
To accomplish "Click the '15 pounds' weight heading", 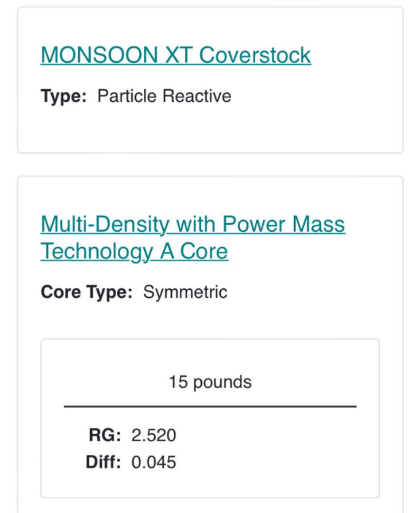I will (x=210, y=382).
